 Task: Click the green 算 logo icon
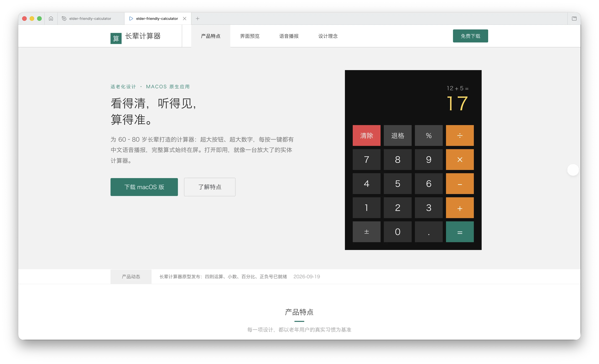point(116,38)
